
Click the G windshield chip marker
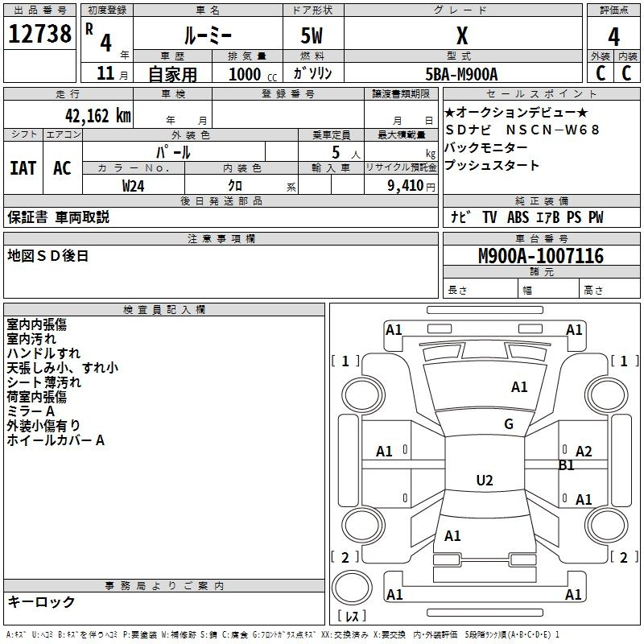[x=509, y=424]
